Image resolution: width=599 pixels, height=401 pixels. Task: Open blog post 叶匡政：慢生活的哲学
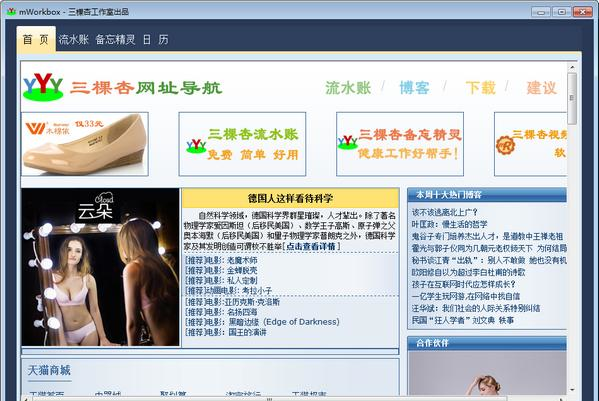tap(450, 224)
